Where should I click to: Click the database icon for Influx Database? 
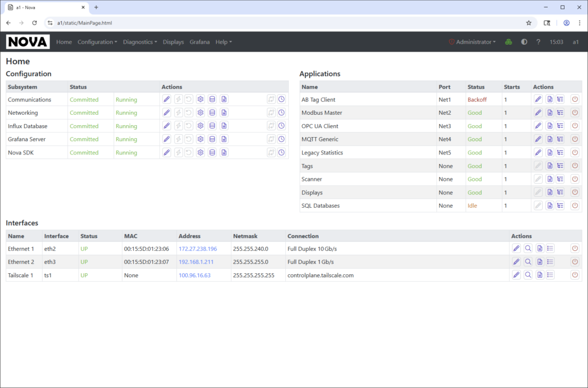pos(212,126)
